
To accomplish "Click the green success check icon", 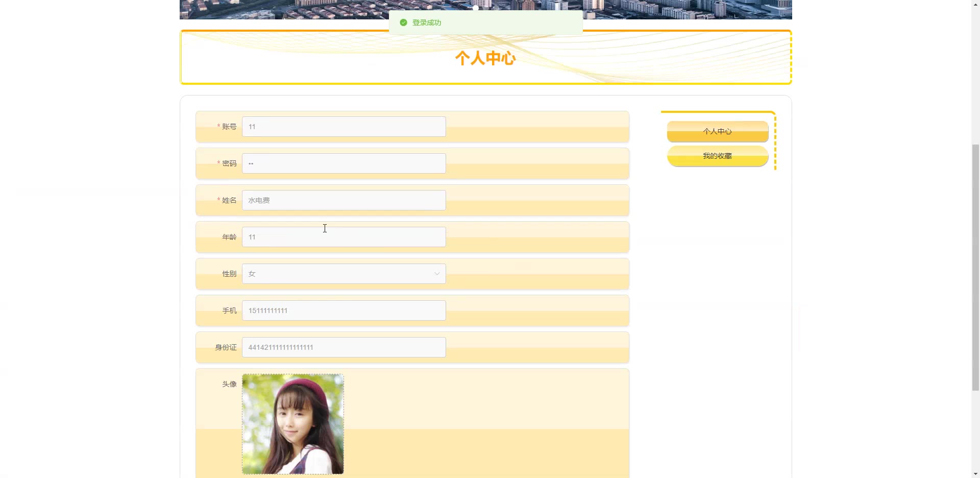I will [x=403, y=22].
